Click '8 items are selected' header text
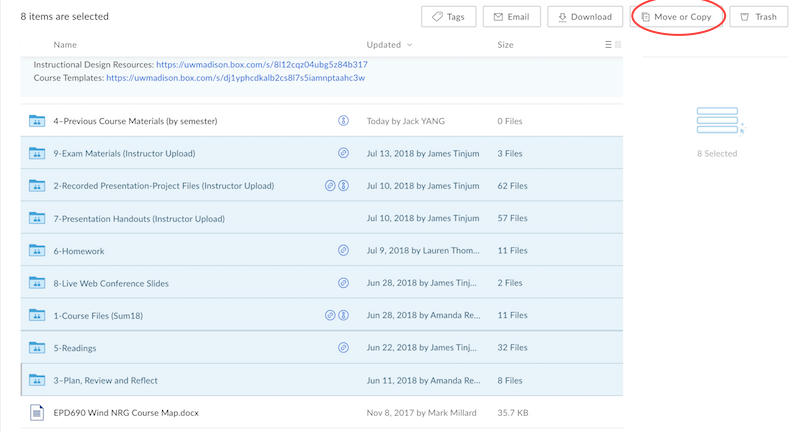800x432 pixels. point(64,16)
